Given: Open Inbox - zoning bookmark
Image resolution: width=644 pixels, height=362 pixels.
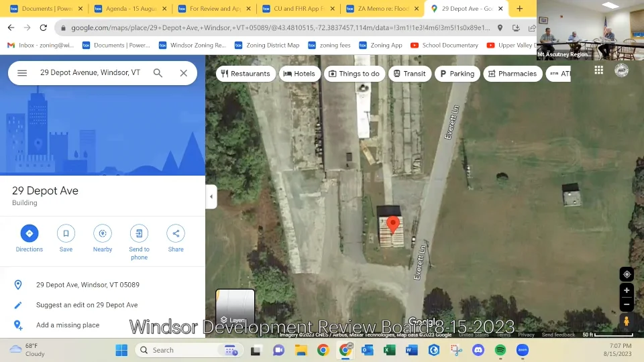Looking at the screenshot, I should tap(41, 45).
